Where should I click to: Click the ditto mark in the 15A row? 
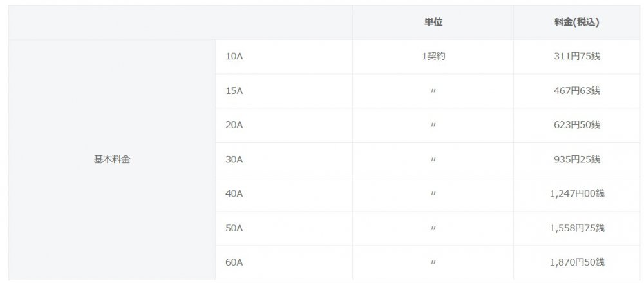(x=433, y=91)
